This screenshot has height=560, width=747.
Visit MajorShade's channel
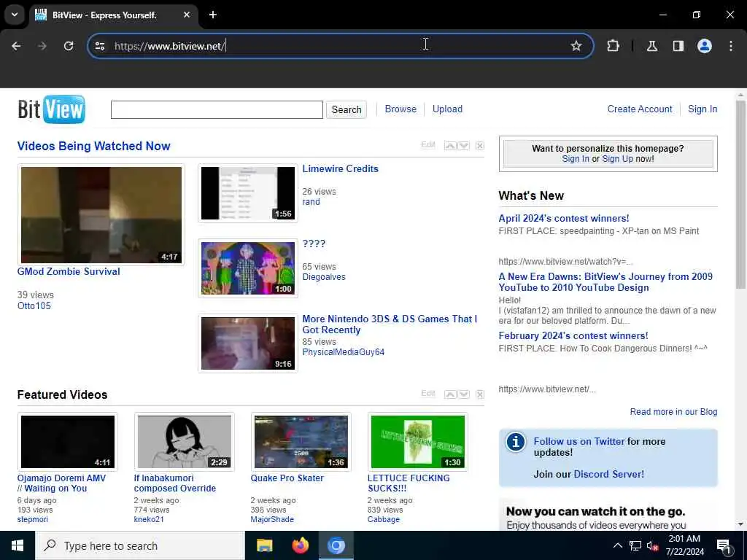click(272, 519)
